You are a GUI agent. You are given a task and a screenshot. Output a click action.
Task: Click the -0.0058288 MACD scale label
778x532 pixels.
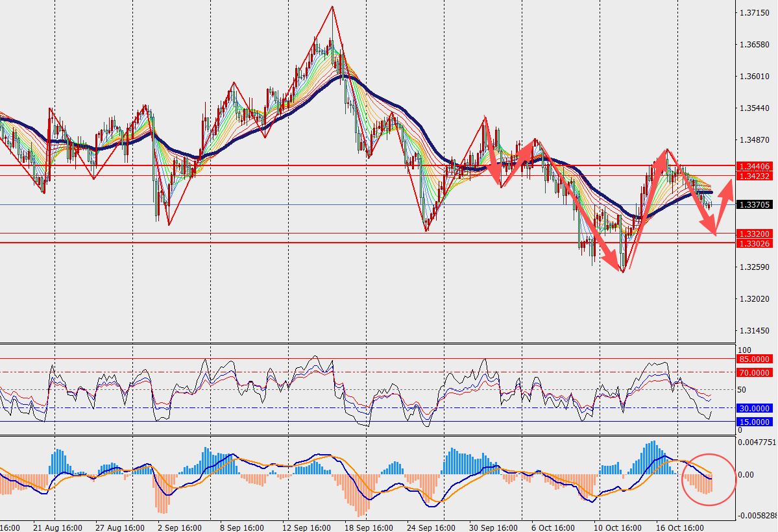[x=757, y=516]
